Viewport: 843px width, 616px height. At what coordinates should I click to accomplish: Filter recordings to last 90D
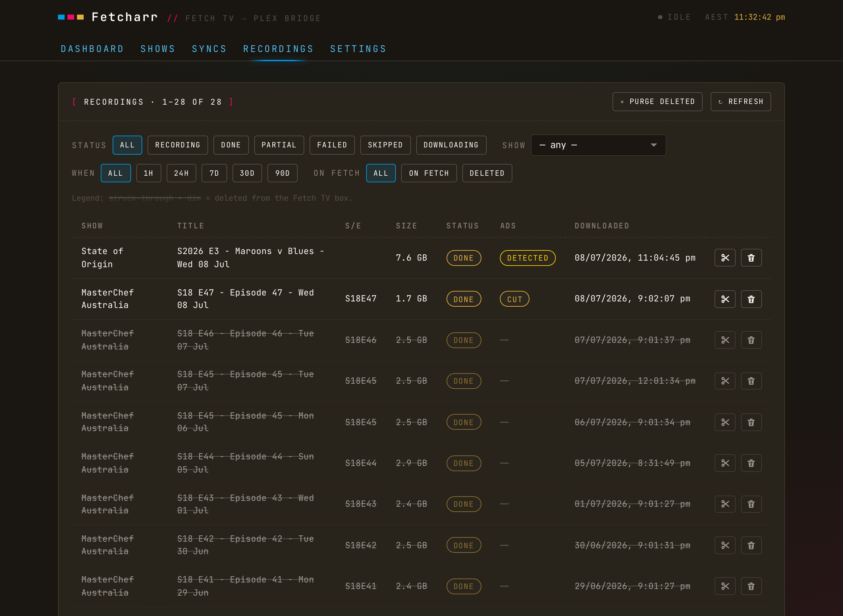[283, 173]
